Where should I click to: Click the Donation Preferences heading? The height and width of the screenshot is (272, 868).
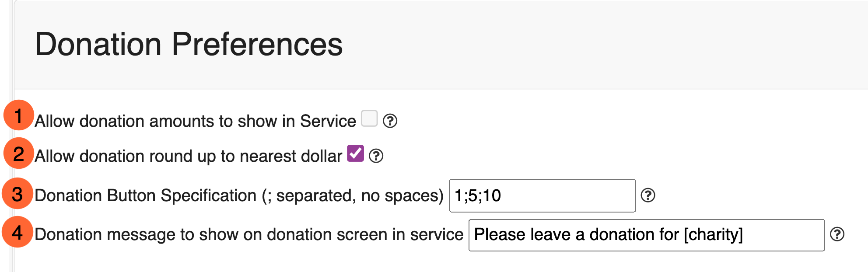point(189,44)
